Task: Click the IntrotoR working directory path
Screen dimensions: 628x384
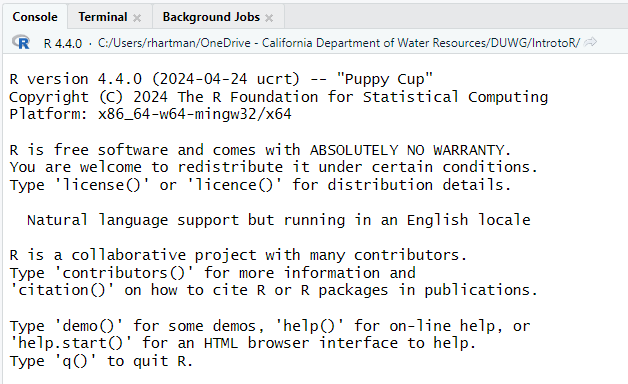Action: (x=339, y=42)
